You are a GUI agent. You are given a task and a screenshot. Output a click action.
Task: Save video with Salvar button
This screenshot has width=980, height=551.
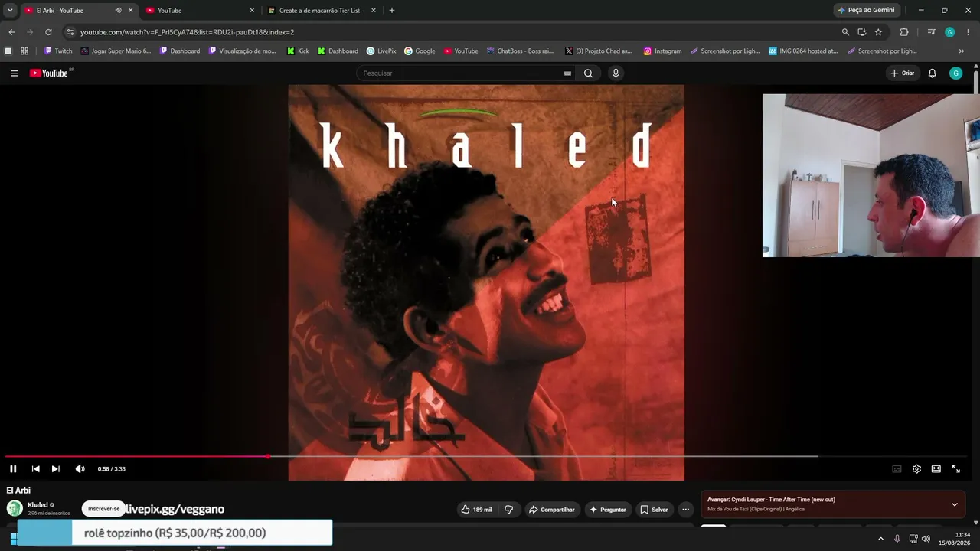click(654, 510)
